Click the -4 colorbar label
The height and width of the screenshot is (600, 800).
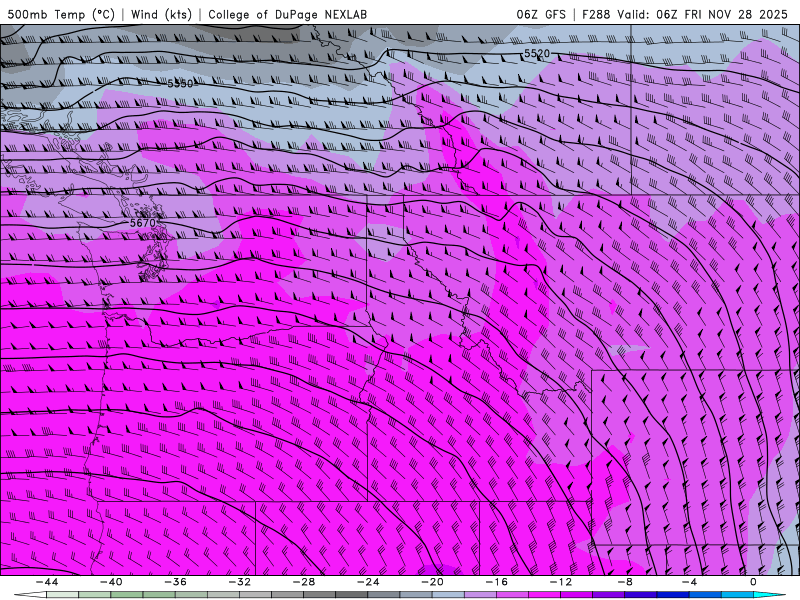[689, 582]
